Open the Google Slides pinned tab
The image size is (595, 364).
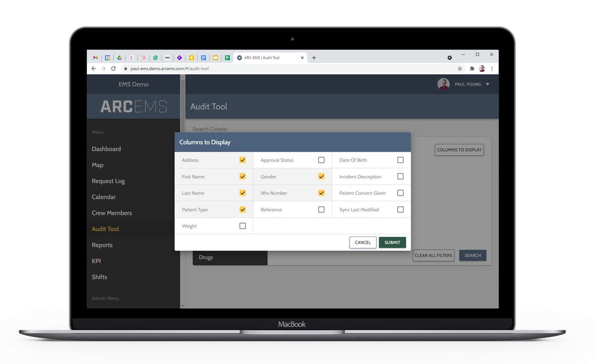click(x=216, y=58)
